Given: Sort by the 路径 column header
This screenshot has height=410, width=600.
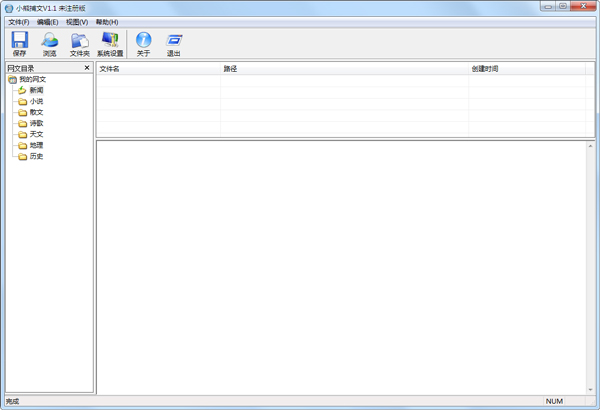Looking at the screenshot, I should click(x=344, y=69).
